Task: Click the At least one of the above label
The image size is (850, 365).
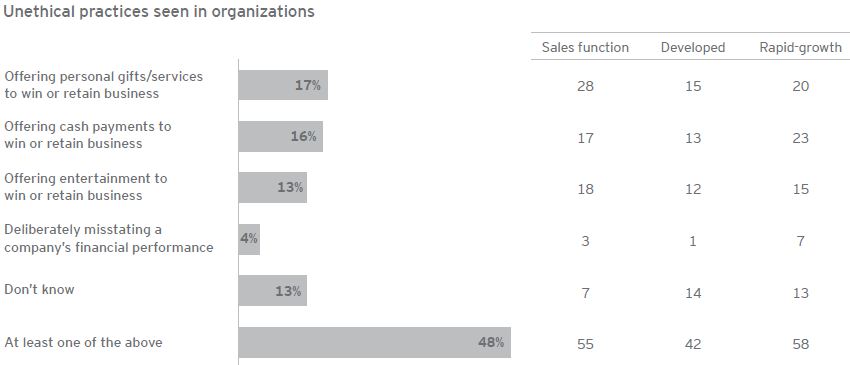Action: (x=83, y=342)
